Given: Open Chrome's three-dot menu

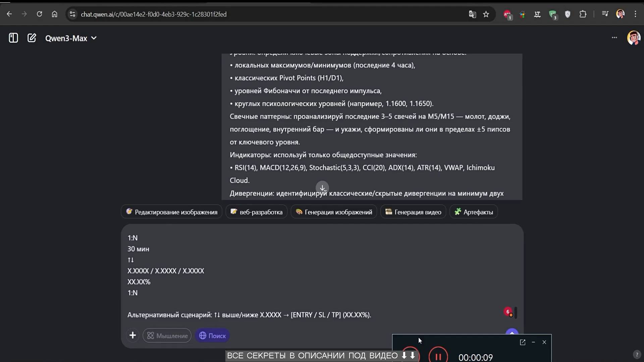Looking at the screenshot, I should pos(635,14).
